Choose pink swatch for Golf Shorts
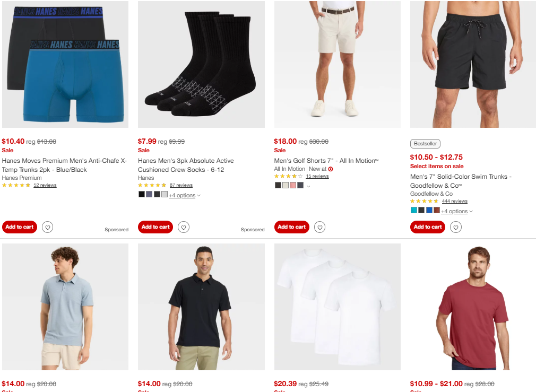 pos(293,185)
